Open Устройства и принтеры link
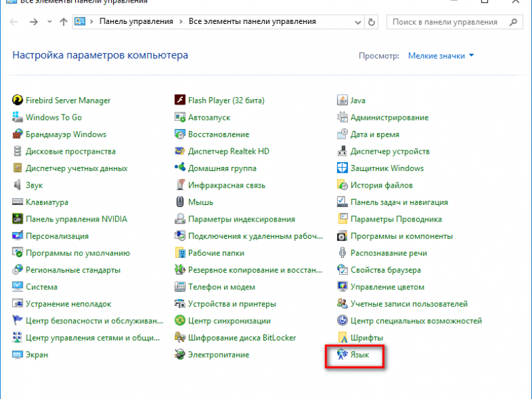 (232, 304)
